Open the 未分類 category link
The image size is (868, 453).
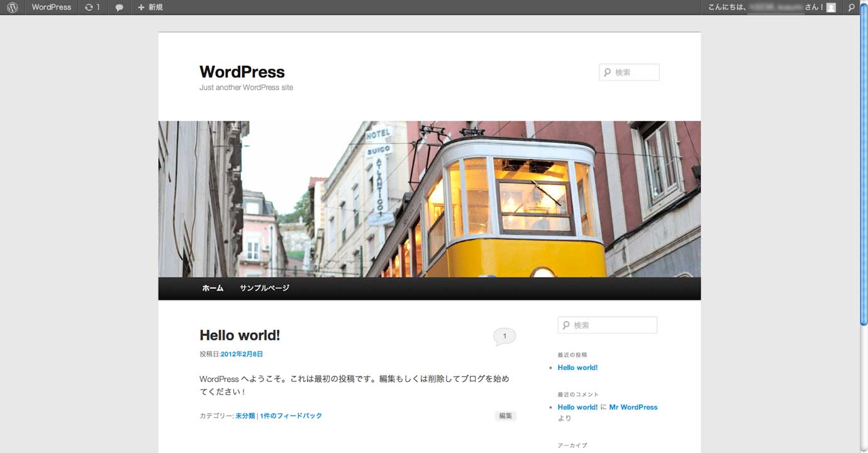tap(245, 416)
